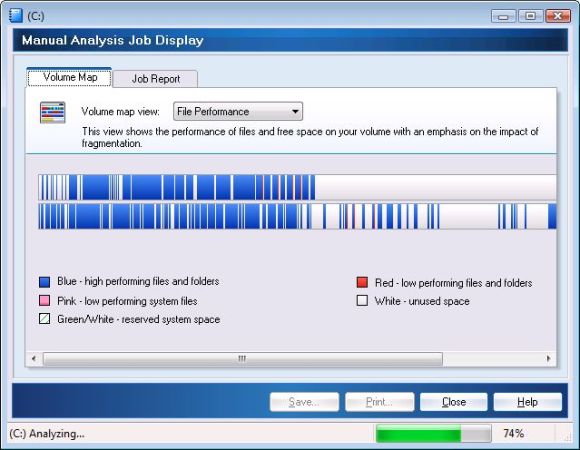Screen dimensions: 580x450
Task: Click the top row of the volume map
Action: click(x=297, y=187)
